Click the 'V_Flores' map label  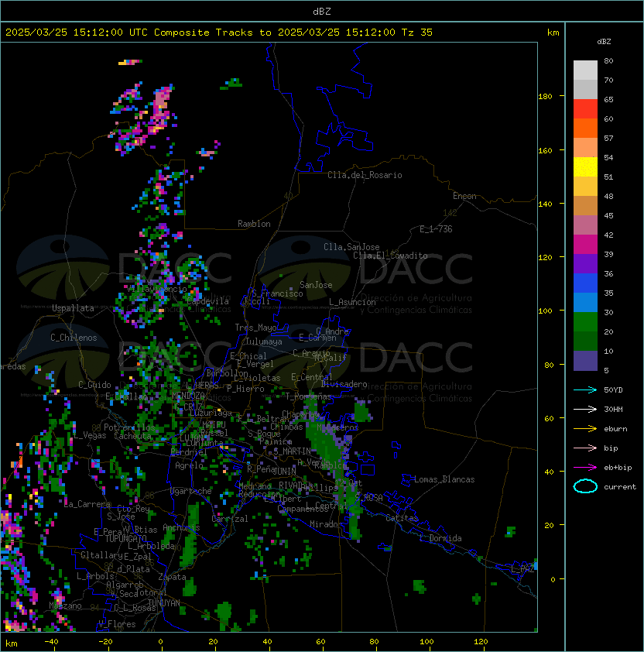point(117,624)
